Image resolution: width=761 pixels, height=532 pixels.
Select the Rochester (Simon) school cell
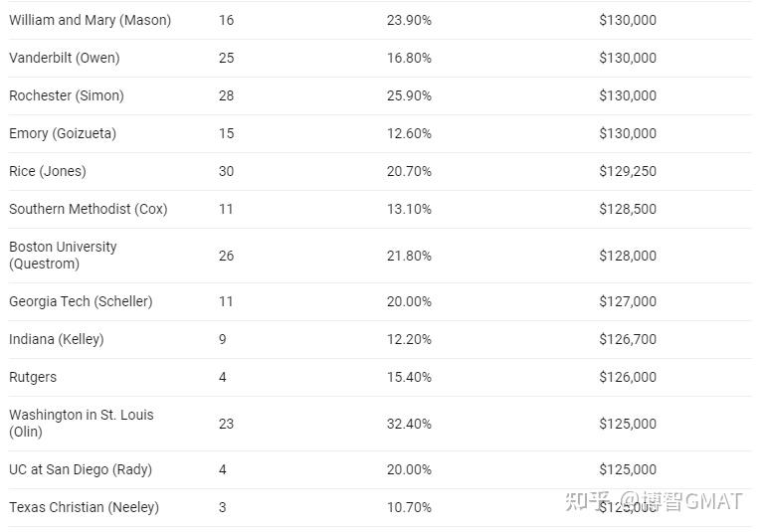click(67, 96)
